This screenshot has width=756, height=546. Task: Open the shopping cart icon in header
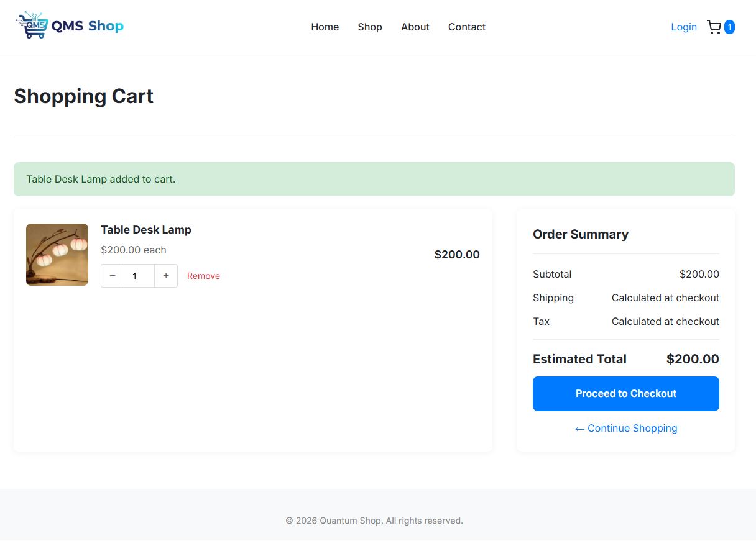714,27
